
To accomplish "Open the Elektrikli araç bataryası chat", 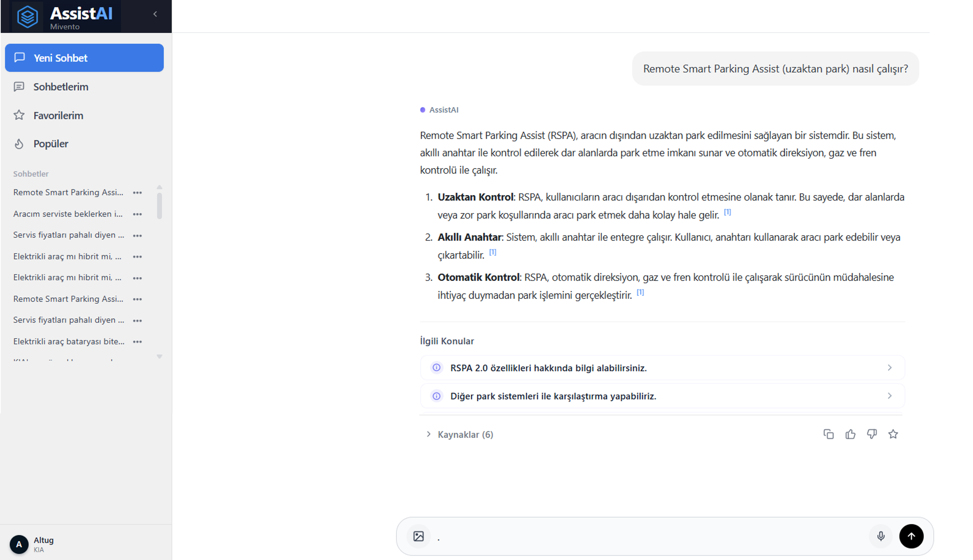I will point(69,341).
